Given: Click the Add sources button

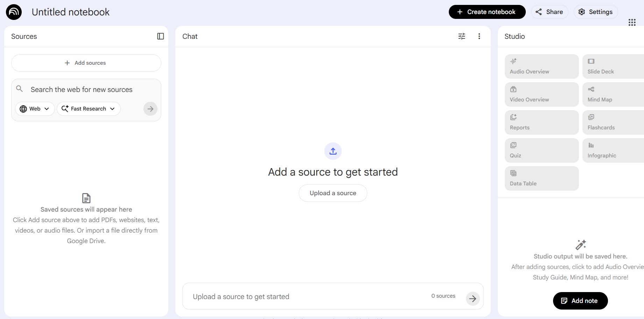Looking at the screenshot, I should click(86, 63).
